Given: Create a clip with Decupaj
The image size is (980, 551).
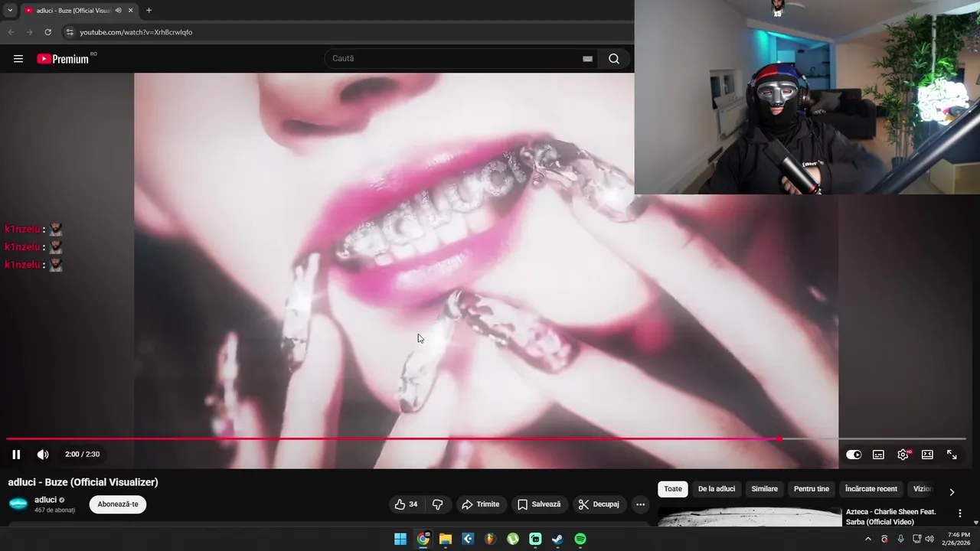Looking at the screenshot, I should (599, 504).
